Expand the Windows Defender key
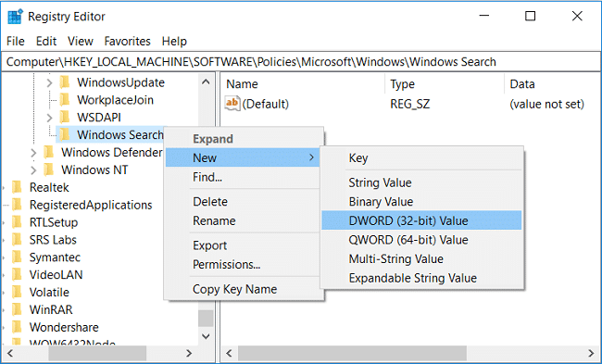Viewport: 602px width, 364px height. pos(33,153)
